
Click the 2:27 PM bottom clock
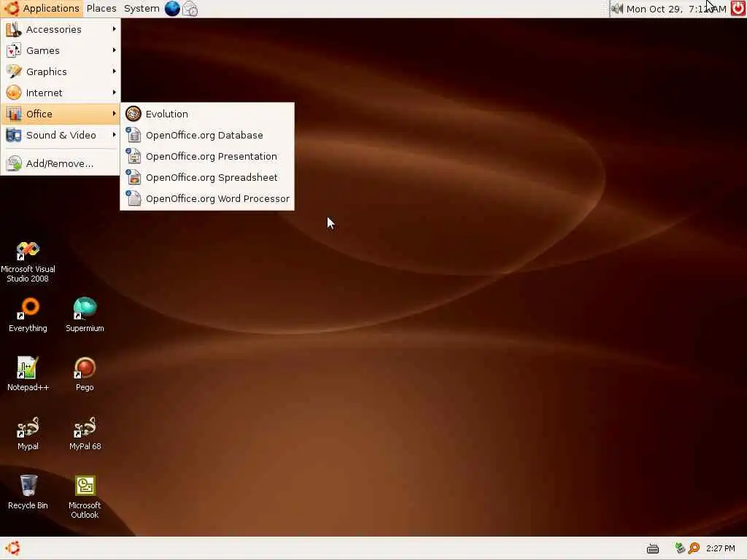point(720,548)
